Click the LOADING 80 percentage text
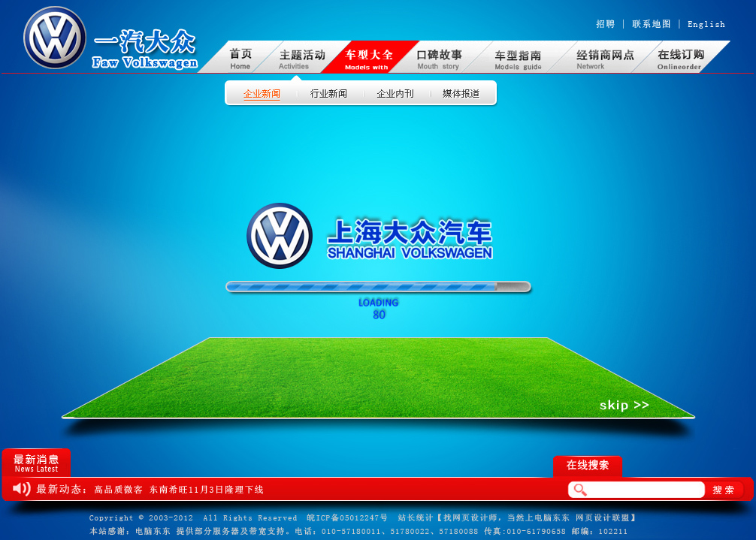756x540 pixels. point(379,309)
